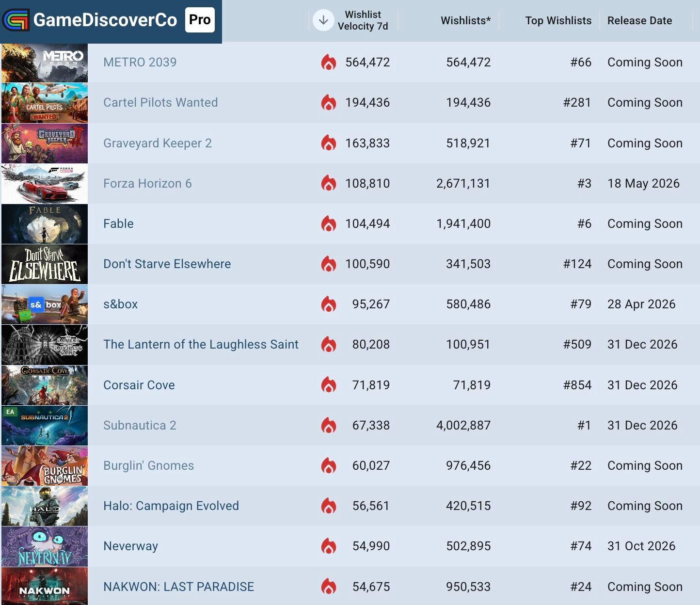The image size is (700, 605).
Task: Click the METRO 2039 cover thumbnail
Action: 45,63
